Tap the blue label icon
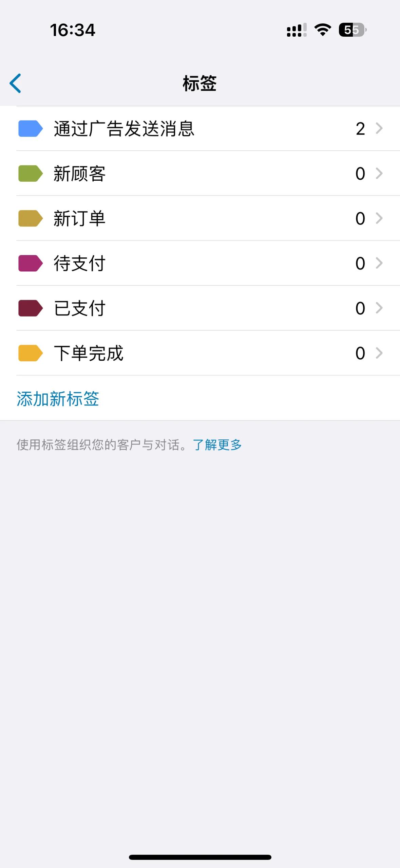Screen dimensions: 400x868 [30, 128]
